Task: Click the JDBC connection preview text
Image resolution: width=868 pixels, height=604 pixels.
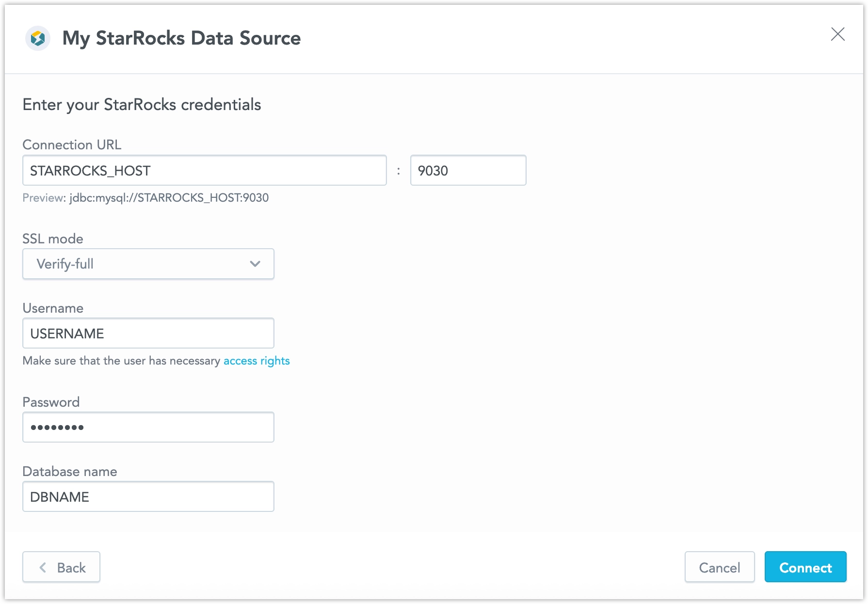Action: (145, 198)
